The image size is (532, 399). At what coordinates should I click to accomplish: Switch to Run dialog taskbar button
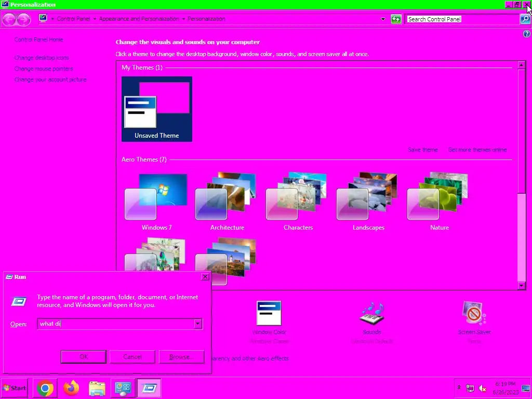click(x=149, y=388)
